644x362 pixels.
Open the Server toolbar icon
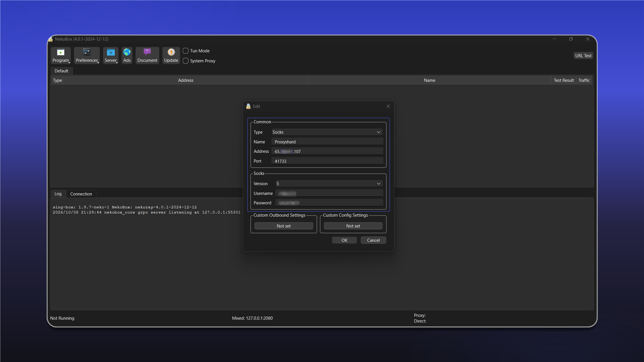(x=111, y=55)
